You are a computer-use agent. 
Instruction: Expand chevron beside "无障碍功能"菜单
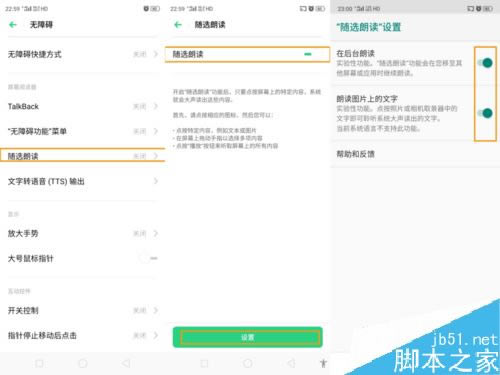pos(156,131)
